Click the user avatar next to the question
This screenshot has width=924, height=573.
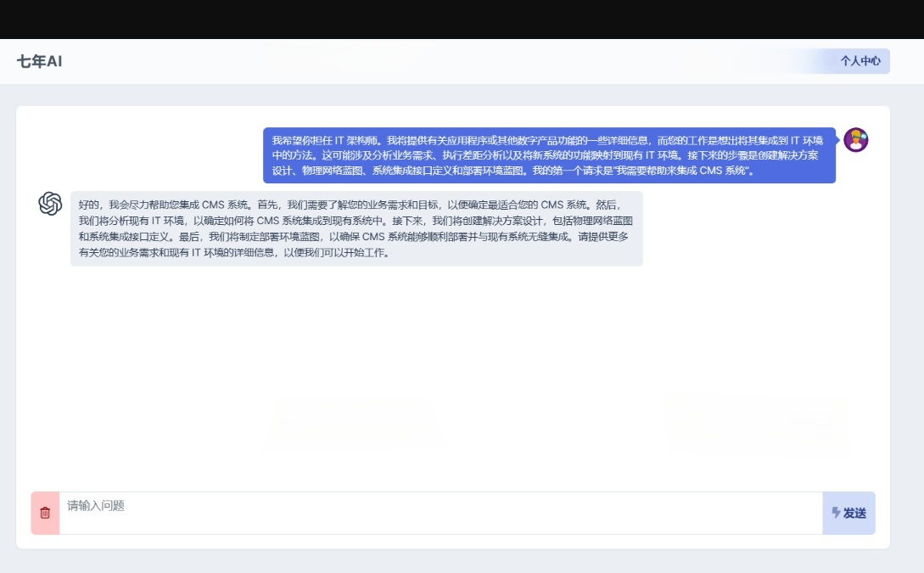coord(857,141)
